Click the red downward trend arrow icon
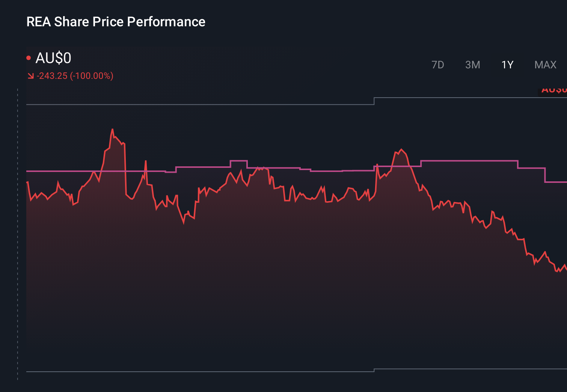Screen dimensions: 567x392 pos(31,76)
